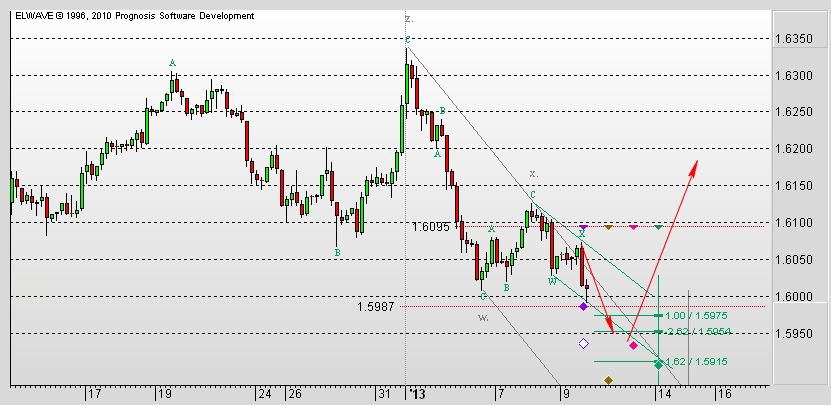Select the hollow white diamond marker

[583, 344]
